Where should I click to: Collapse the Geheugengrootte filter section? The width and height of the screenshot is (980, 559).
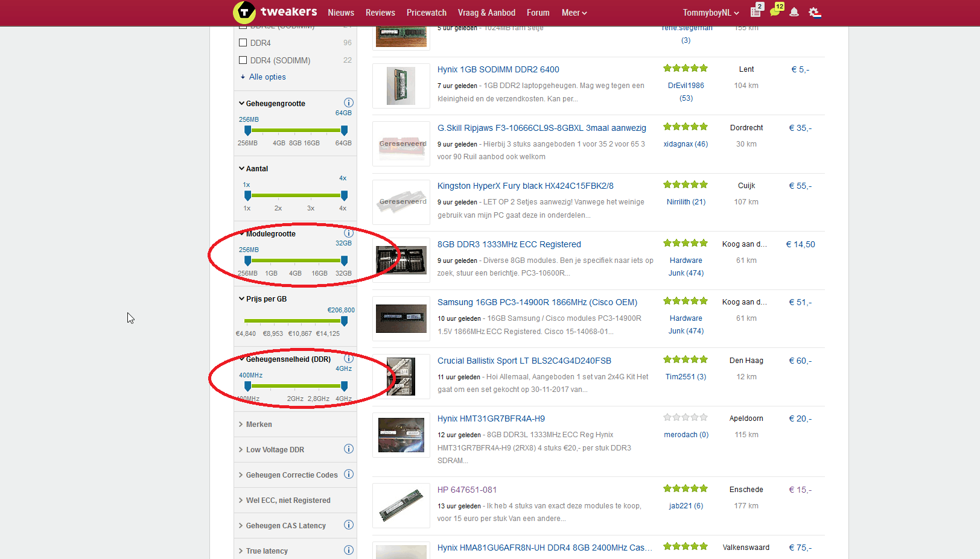point(272,104)
